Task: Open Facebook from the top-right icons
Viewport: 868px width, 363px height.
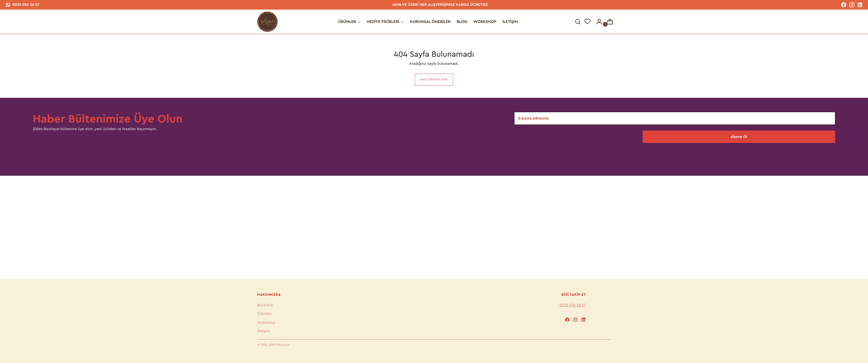Action: point(844,5)
